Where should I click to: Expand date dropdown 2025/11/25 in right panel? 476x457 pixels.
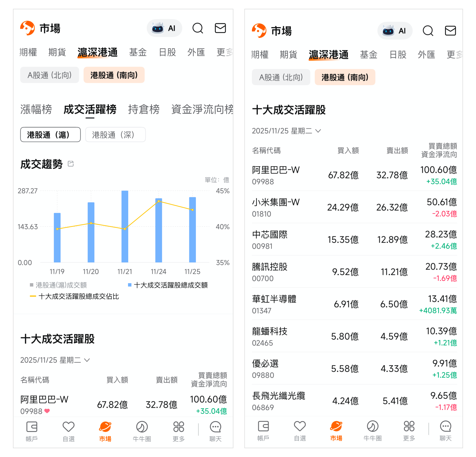[x=286, y=131]
